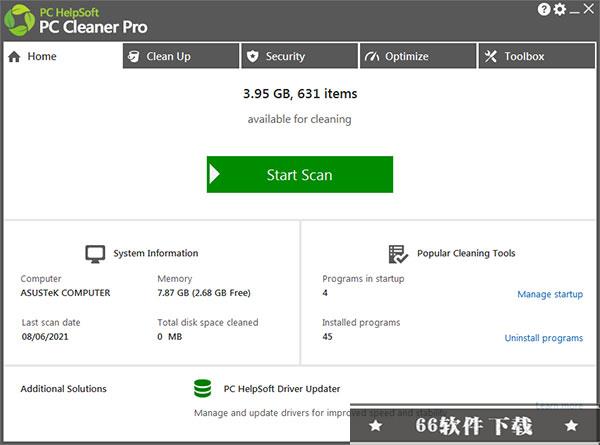Open the Manage startup link

tap(550, 294)
